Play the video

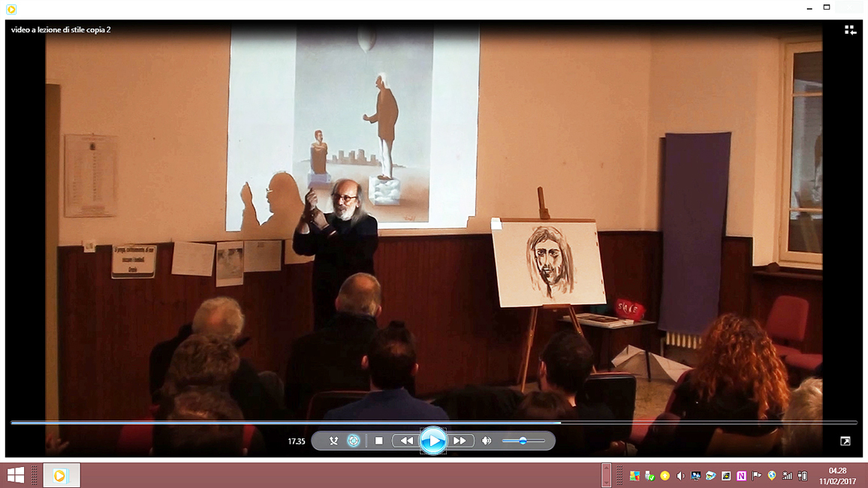433,441
